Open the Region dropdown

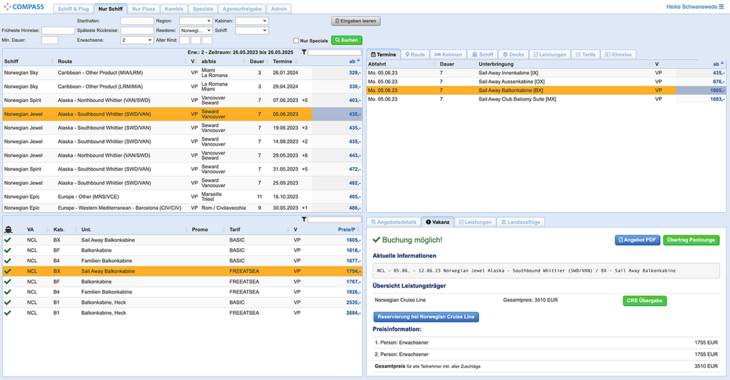[x=196, y=21]
